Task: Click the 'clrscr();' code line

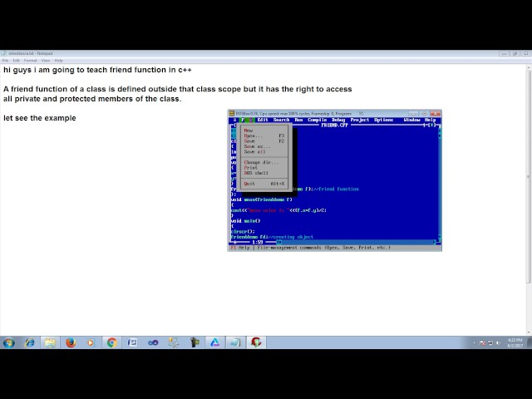Action: 243,232
